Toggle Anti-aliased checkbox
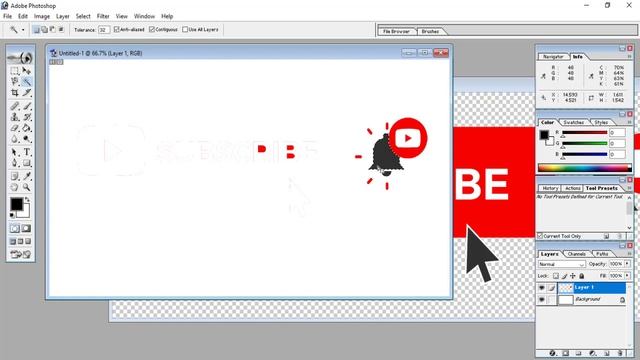This screenshot has height=360, width=640. (117, 29)
